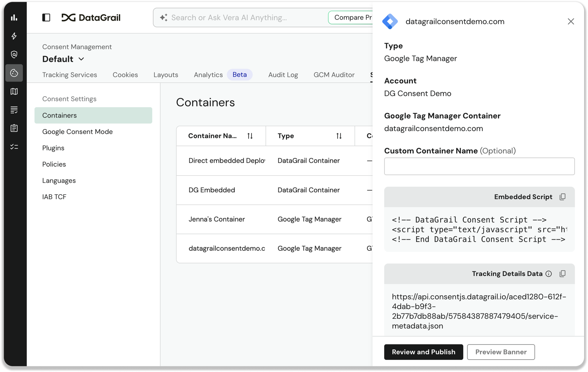Click the DataGrail logo
588x372 pixels.
[x=91, y=18]
